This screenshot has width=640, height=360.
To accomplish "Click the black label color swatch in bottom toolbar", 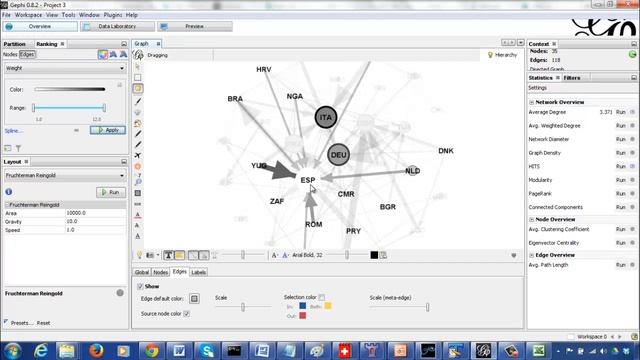I will [x=374, y=255].
